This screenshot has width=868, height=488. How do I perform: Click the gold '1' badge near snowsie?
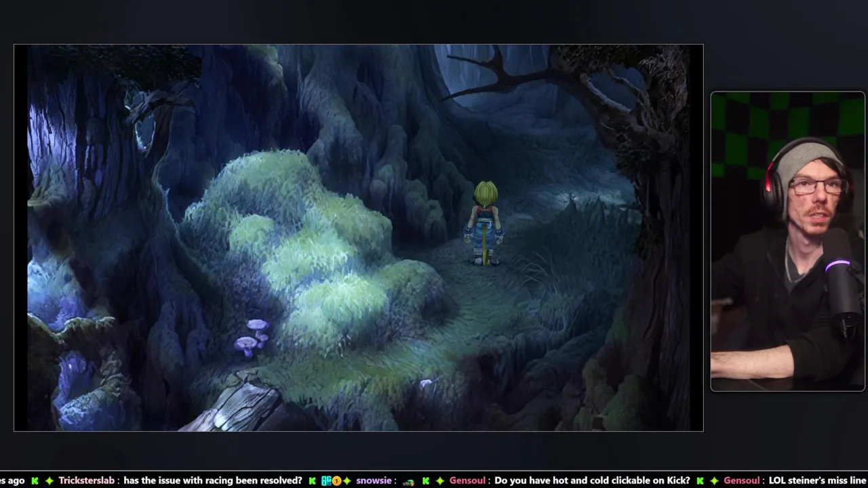(336, 481)
